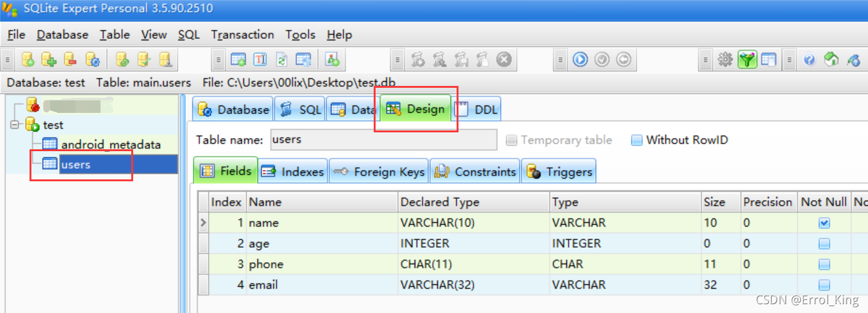Click the database icon with green link symbol
The image size is (868, 313).
(x=122, y=60)
